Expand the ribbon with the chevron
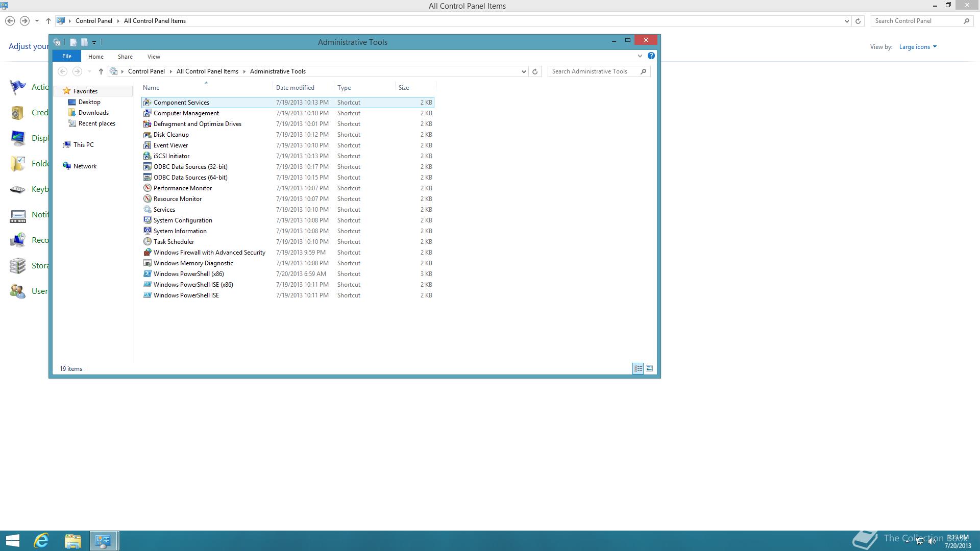The width and height of the screenshot is (980, 551). click(x=640, y=56)
